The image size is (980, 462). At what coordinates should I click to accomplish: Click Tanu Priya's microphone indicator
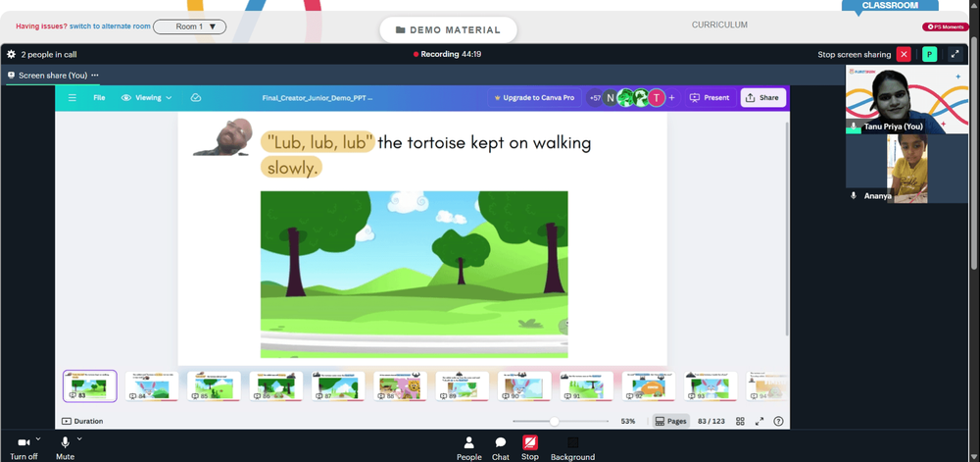pos(854,127)
